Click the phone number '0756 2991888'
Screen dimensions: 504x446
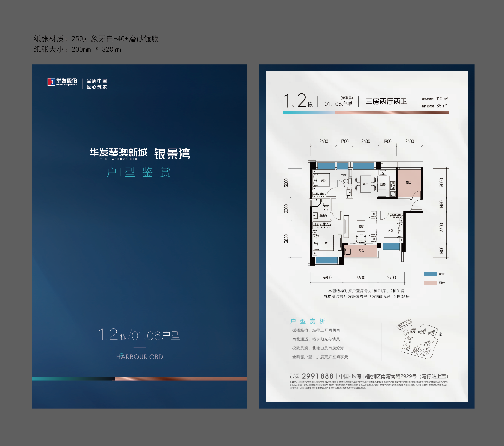point(312,376)
